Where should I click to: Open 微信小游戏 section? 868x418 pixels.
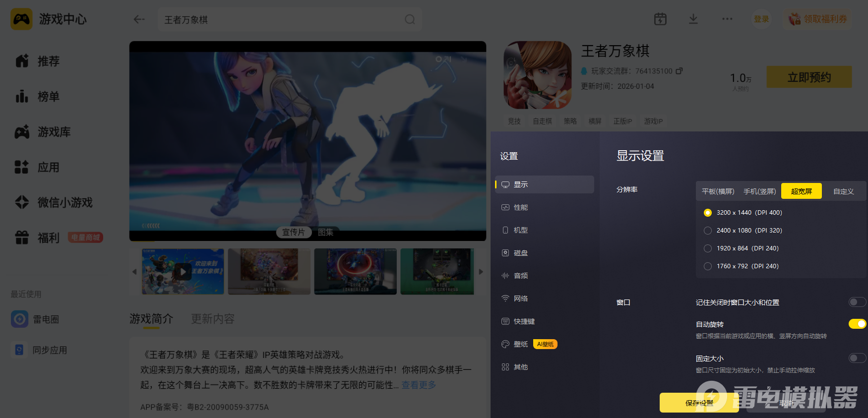[x=54, y=202]
